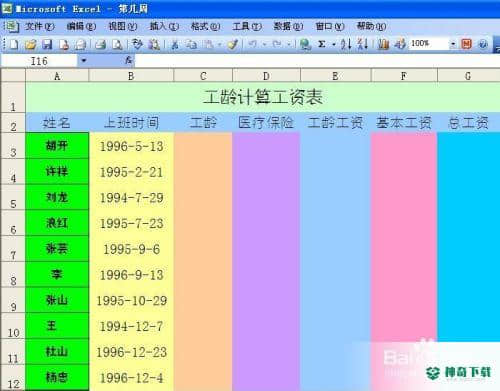This screenshot has height=391, width=500.
Task: Open the 格式 menu
Action: [x=205, y=26]
